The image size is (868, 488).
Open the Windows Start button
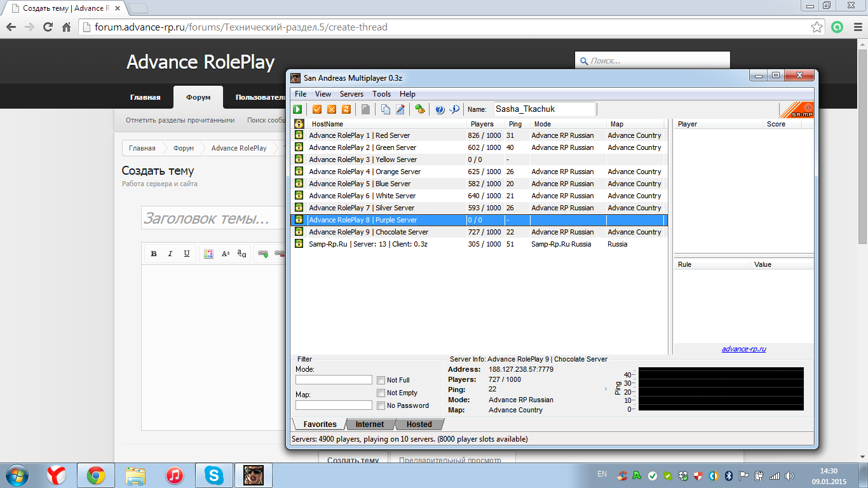click(17, 475)
